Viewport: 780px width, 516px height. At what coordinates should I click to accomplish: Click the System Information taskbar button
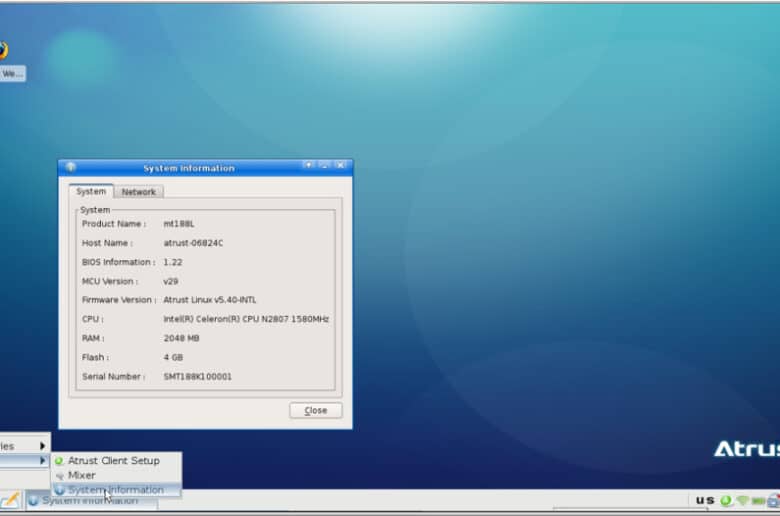[x=92, y=501]
